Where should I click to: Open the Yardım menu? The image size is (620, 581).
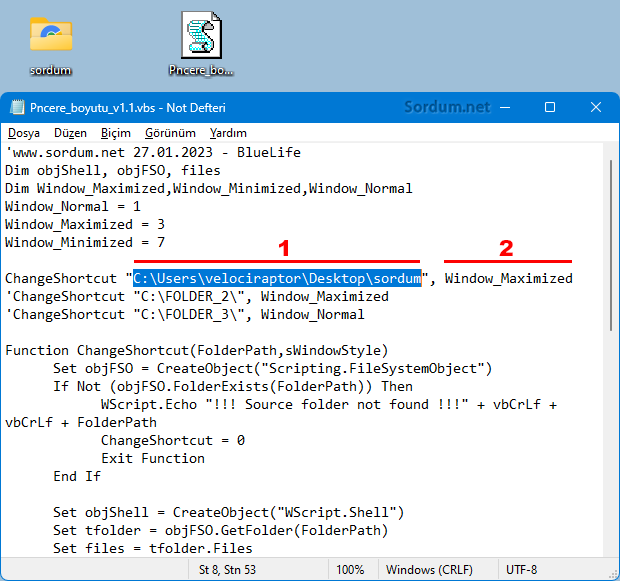228,133
